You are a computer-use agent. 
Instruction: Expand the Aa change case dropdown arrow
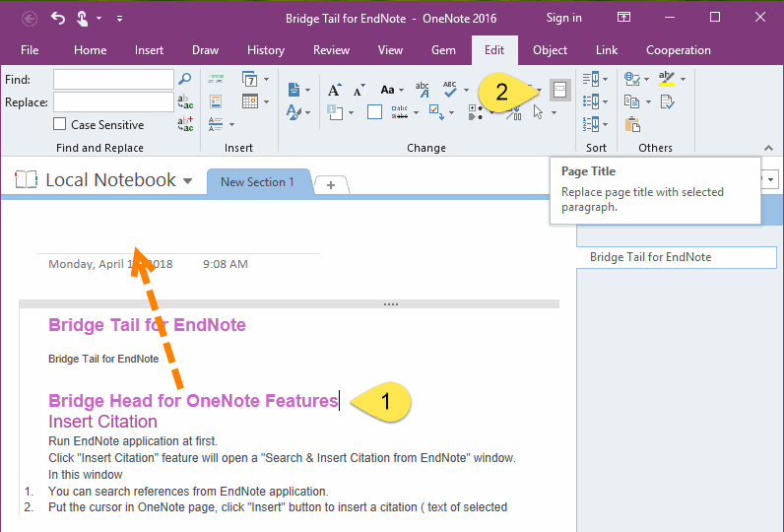(x=401, y=91)
